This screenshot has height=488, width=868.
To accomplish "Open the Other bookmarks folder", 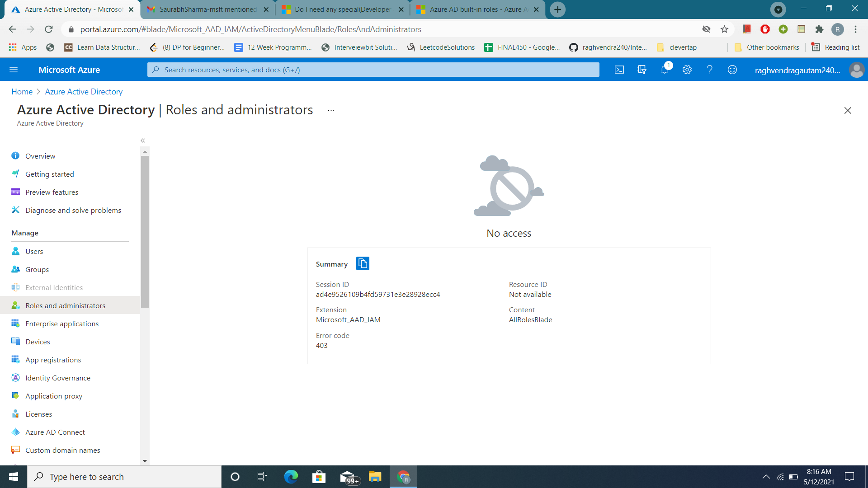I will click(767, 47).
